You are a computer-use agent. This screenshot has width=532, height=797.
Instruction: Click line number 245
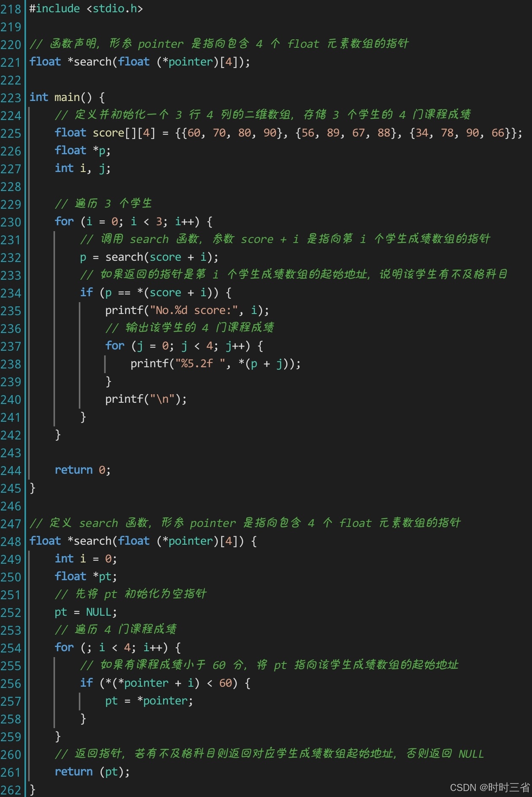(11, 489)
